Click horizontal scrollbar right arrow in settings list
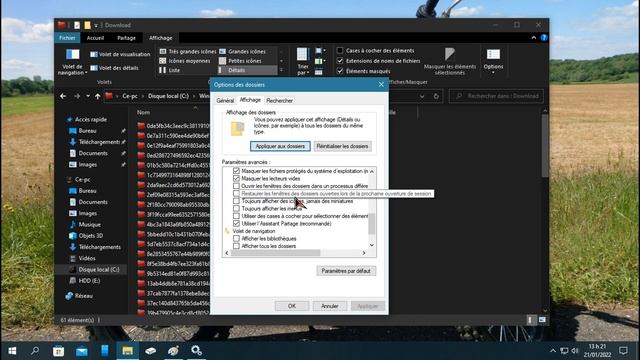The image size is (640, 360). [364, 253]
